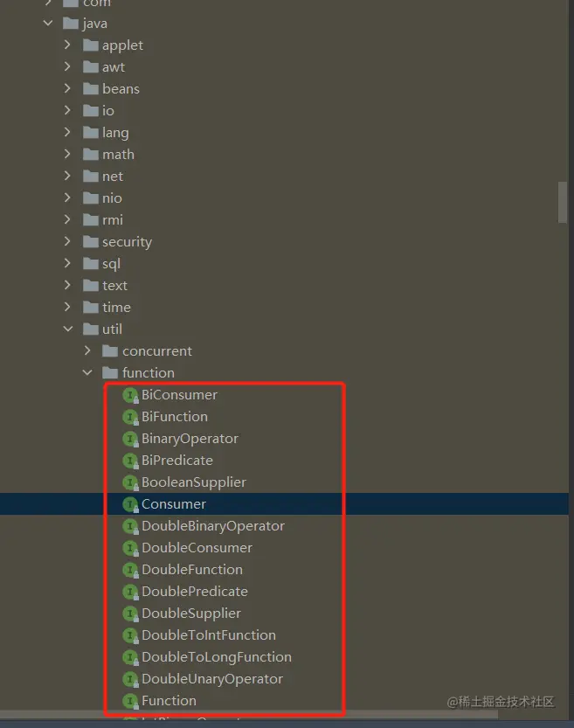
Task: Click the DoubleToLongFunction interface icon
Action: 130,657
